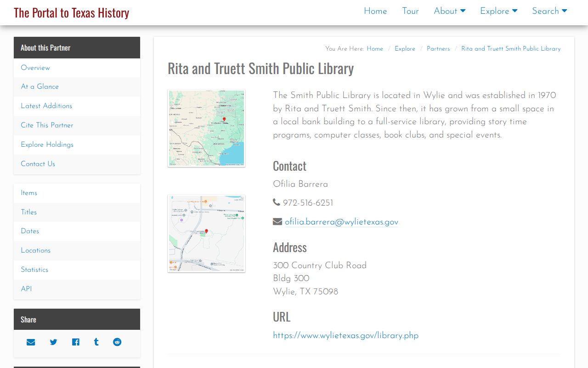Select Contact Us in sidebar
This screenshot has width=588, height=368.
click(x=77, y=164)
